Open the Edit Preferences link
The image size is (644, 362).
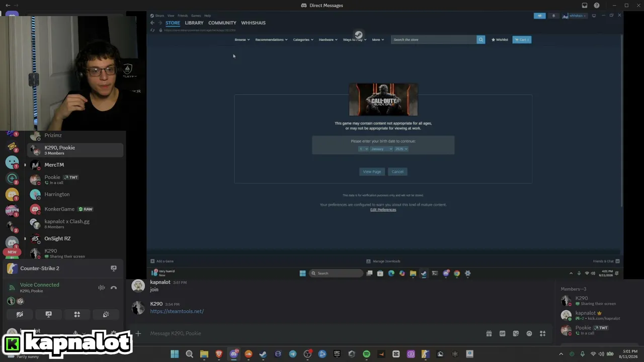point(383,210)
